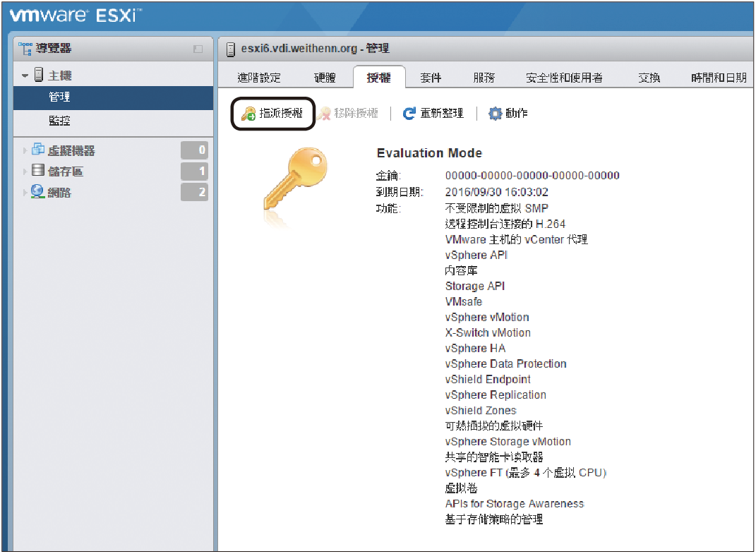Screen dimensions: 756x554
Task: Open the 動作 actions menu
Action: 508,114
